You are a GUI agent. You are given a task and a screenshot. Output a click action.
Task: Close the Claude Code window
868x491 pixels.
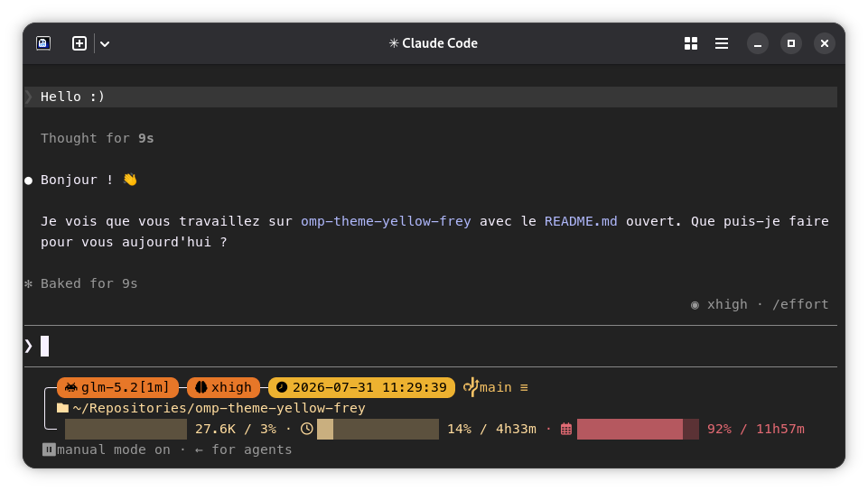coord(825,43)
